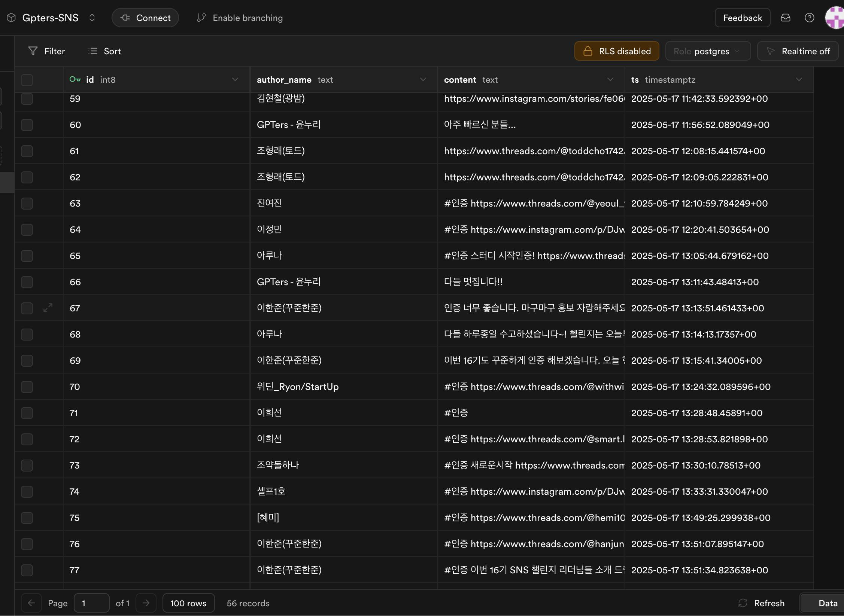Viewport: 844px width, 616px height.
Task: Select all rows with header checkbox
Action: click(27, 80)
